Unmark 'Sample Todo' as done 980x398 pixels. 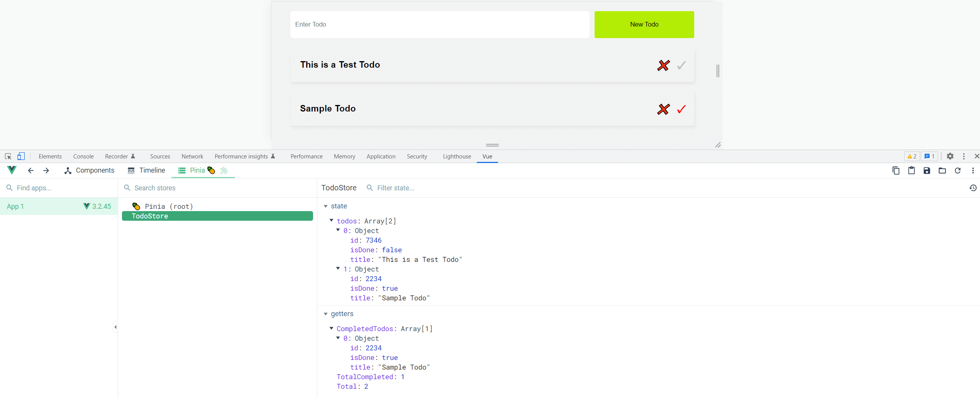[681, 109]
